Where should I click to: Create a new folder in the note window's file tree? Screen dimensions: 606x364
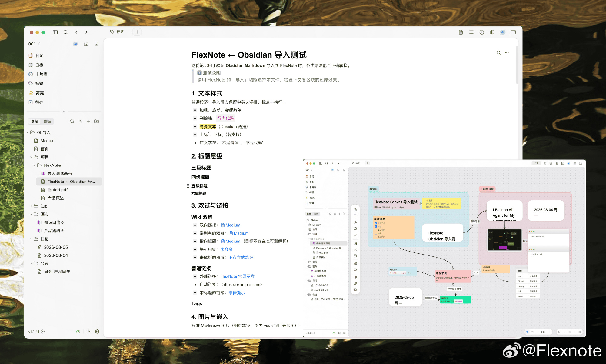click(x=96, y=121)
